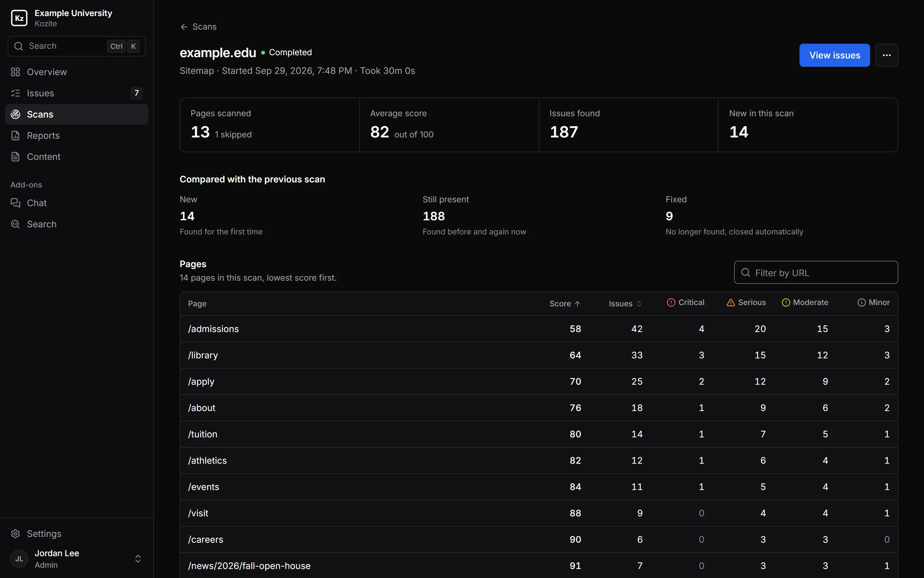Open the /careers page row
The height and width of the screenshot is (578, 924).
tap(539, 540)
